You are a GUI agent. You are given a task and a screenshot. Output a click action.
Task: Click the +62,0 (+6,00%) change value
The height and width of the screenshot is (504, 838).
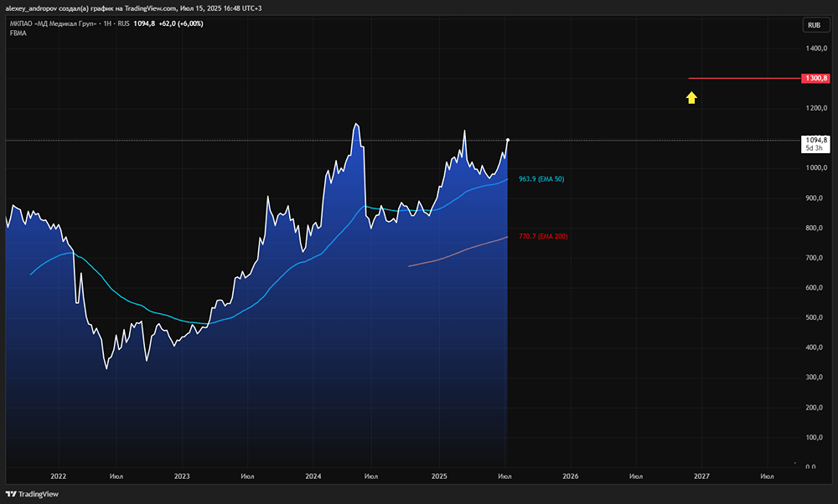tap(181, 23)
